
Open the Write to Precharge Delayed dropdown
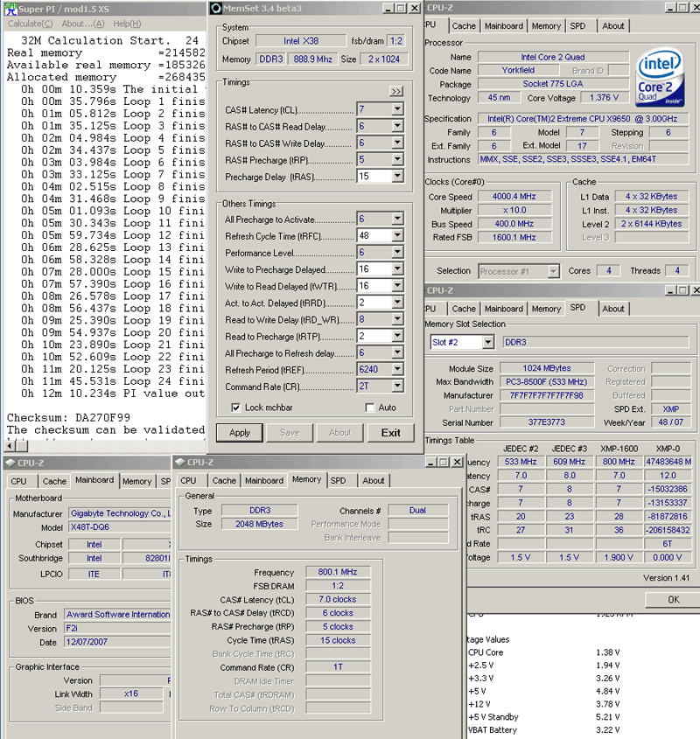[x=397, y=268]
